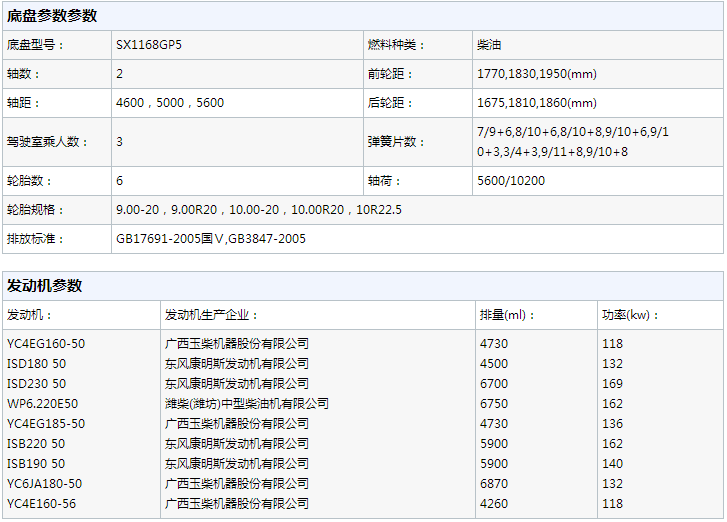
Task: Click the 底盘型号 label
Action: click(35, 45)
